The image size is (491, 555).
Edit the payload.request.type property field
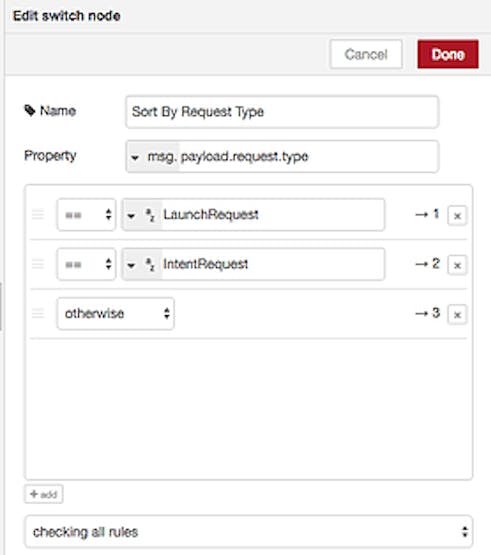click(308, 157)
